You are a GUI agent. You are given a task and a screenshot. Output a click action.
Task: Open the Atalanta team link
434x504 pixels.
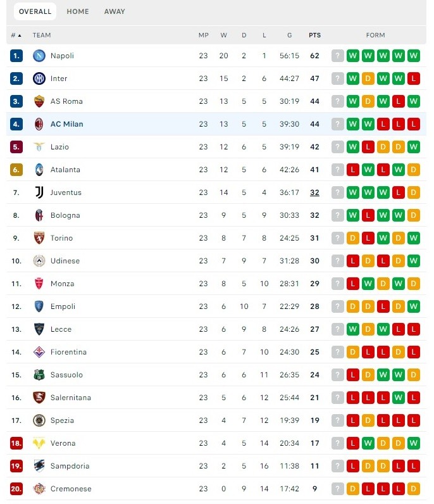coord(65,170)
